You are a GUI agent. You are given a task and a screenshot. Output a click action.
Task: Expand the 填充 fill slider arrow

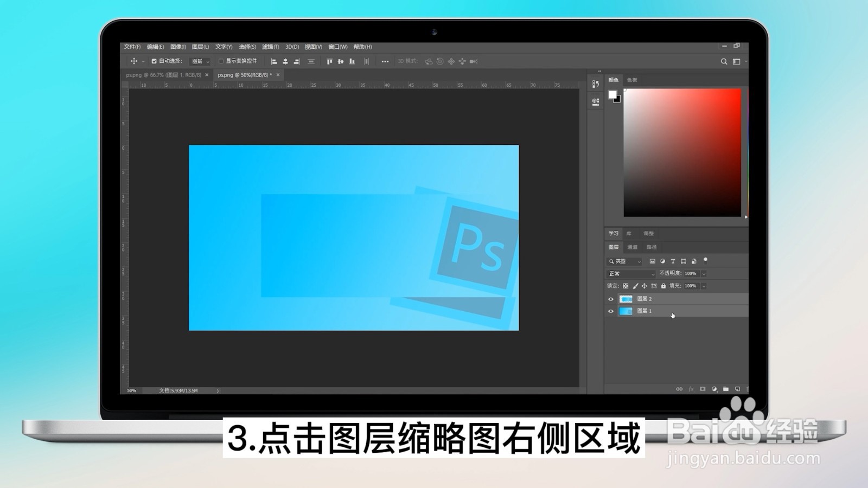pyautogui.click(x=704, y=286)
